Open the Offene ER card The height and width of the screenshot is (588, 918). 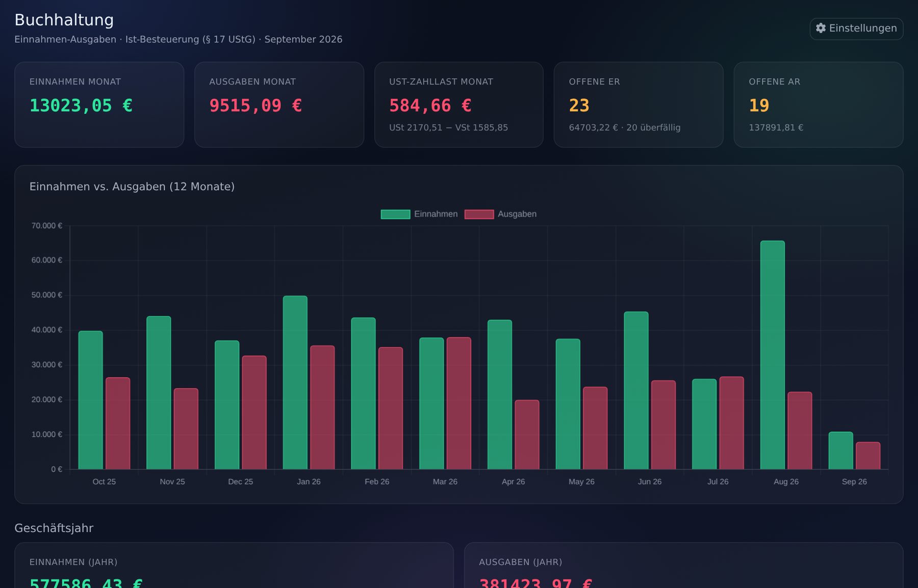639,105
